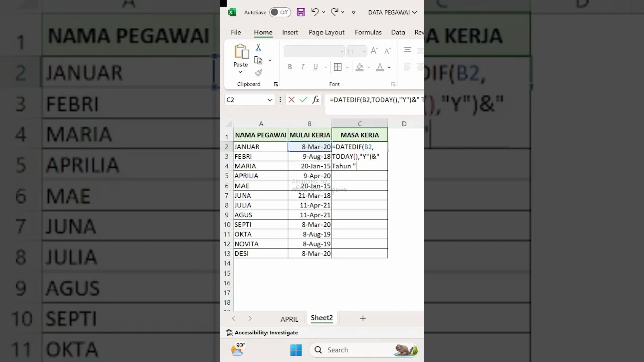The width and height of the screenshot is (644, 362).
Task: Open the weather widget showing 90°
Action: [237, 349]
